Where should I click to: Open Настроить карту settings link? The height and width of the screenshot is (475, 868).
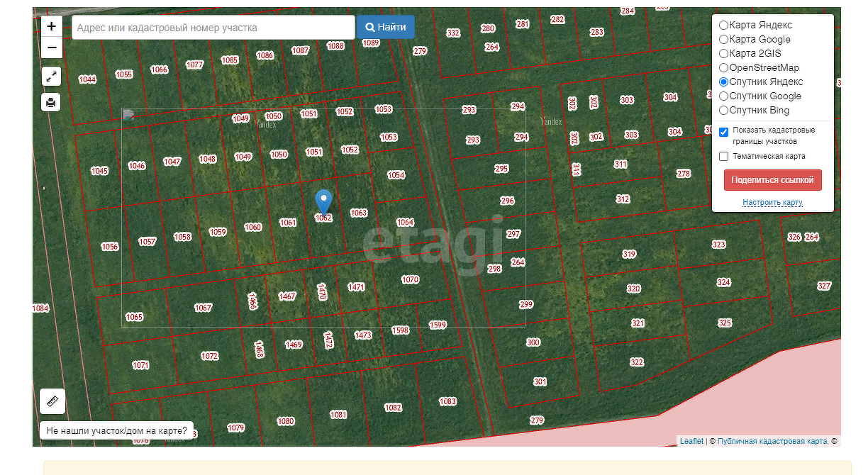772,203
